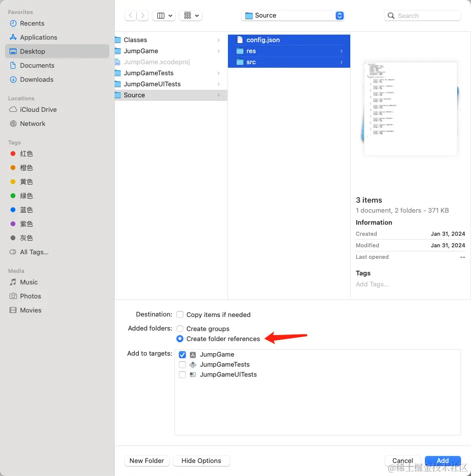Open Applications in the sidebar

point(57,37)
